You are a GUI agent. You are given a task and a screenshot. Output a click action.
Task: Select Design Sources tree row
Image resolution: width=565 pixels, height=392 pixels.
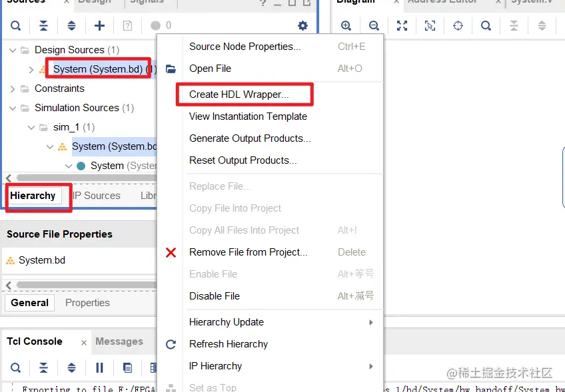(77, 50)
